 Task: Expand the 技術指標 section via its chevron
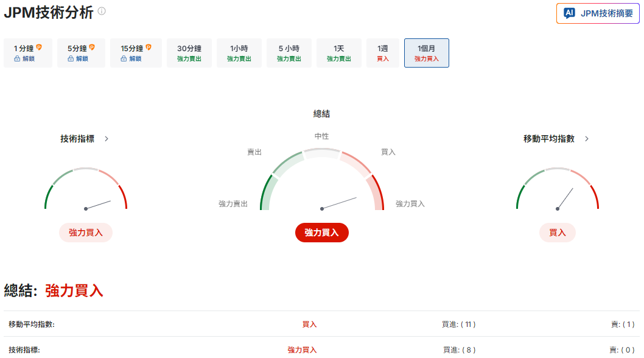(x=106, y=138)
